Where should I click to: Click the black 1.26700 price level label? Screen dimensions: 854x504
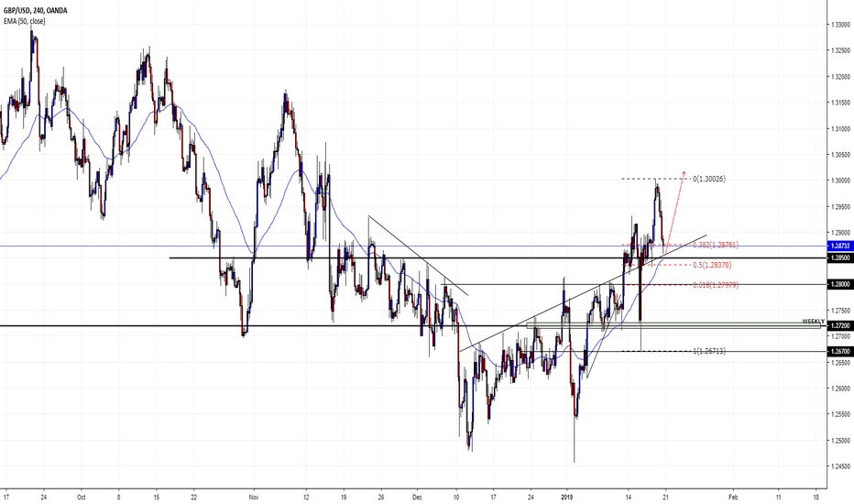840,352
